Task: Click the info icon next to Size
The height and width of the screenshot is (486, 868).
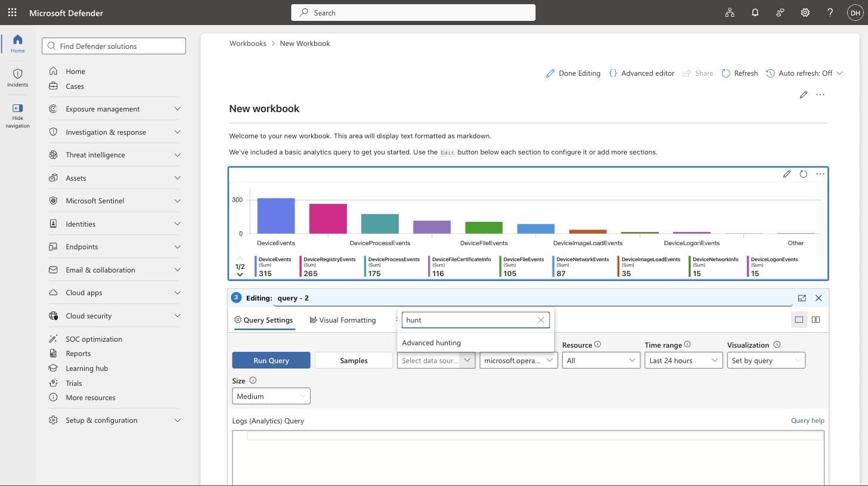Action: [253, 380]
